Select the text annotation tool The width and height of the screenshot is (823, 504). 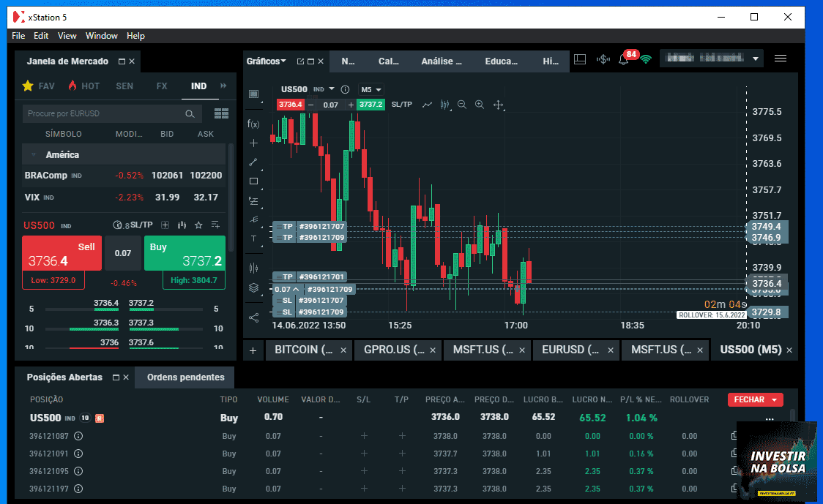(253, 239)
